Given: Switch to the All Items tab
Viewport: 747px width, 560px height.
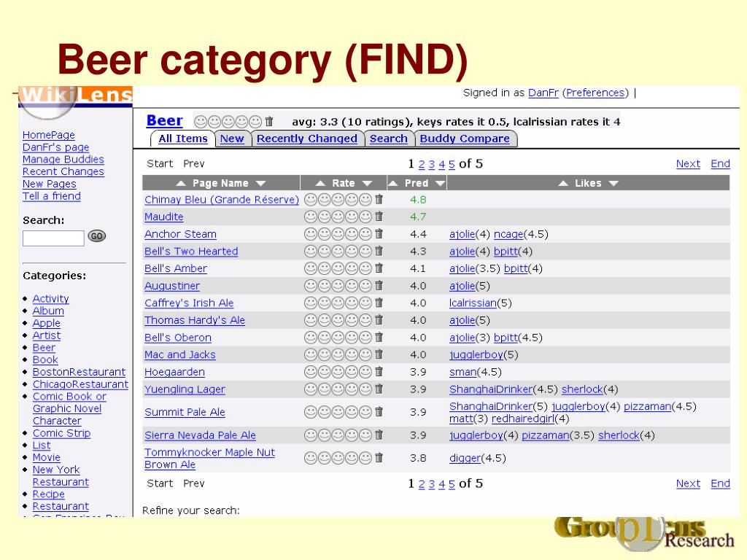Looking at the screenshot, I should point(183,139).
